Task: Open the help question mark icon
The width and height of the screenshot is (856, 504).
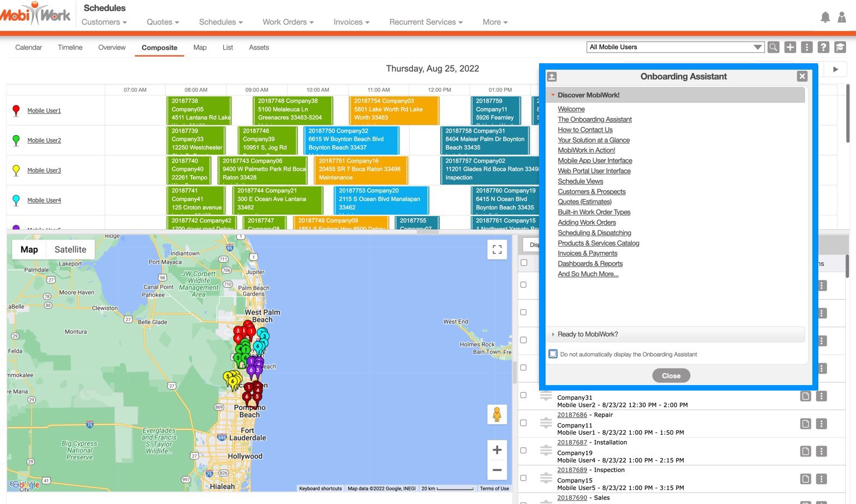Action: [x=823, y=47]
